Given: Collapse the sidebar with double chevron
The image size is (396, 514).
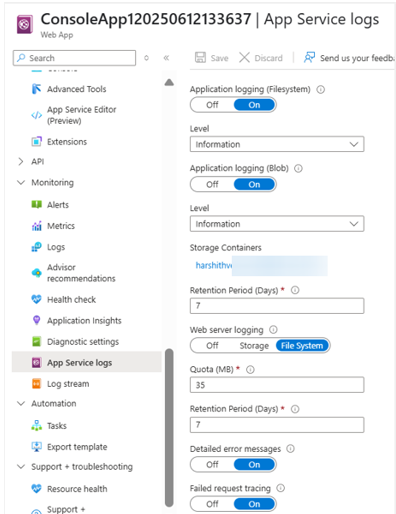Looking at the screenshot, I should click(x=166, y=58).
